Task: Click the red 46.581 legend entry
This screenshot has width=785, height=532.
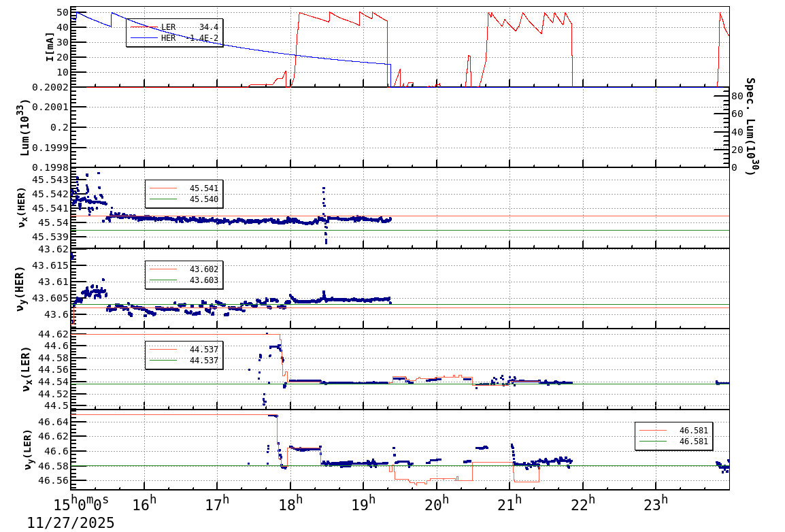Action: [673, 431]
